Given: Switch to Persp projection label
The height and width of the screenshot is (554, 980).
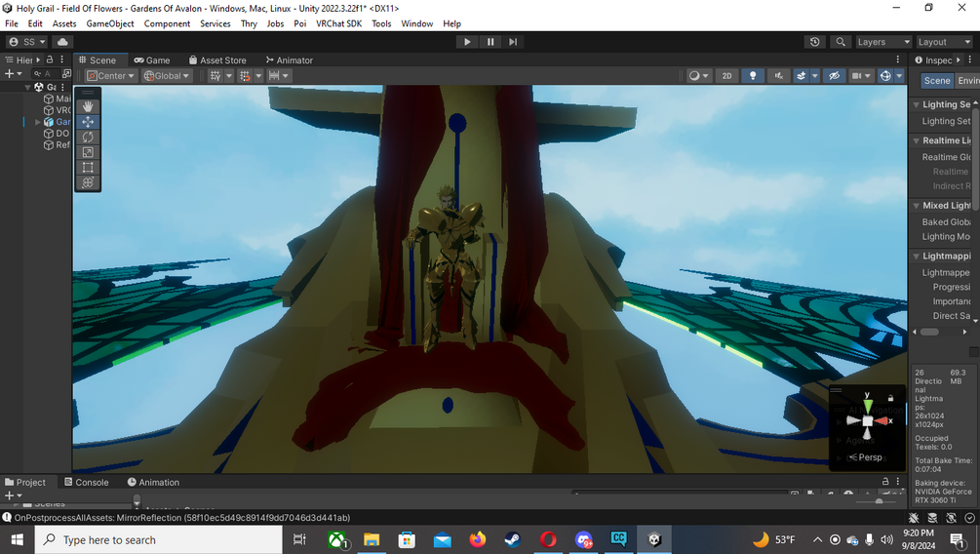Looking at the screenshot, I should (870, 457).
